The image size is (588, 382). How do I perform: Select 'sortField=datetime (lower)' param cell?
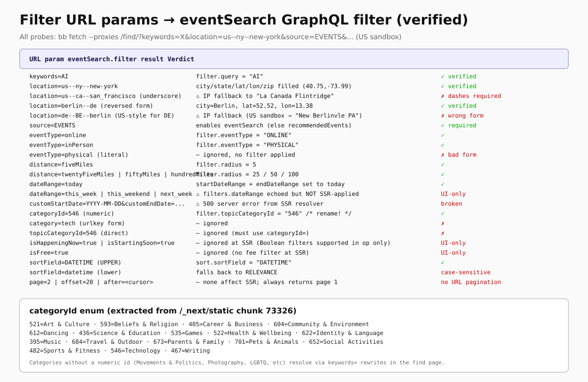(x=75, y=272)
